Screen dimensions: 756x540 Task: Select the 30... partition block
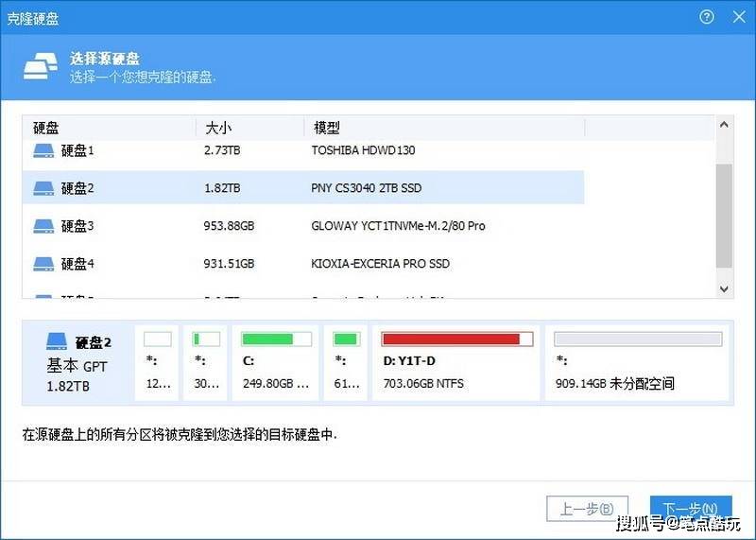click(x=205, y=362)
